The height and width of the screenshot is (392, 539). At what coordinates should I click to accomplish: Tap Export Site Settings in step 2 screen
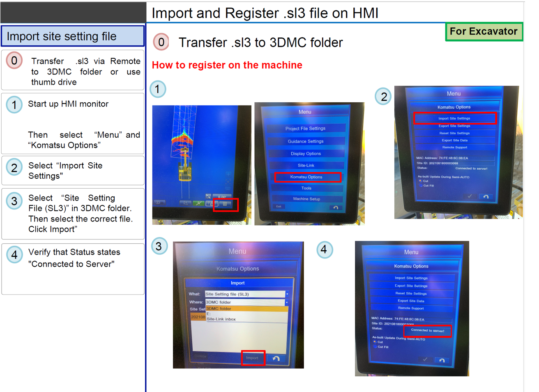(x=454, y=126)
